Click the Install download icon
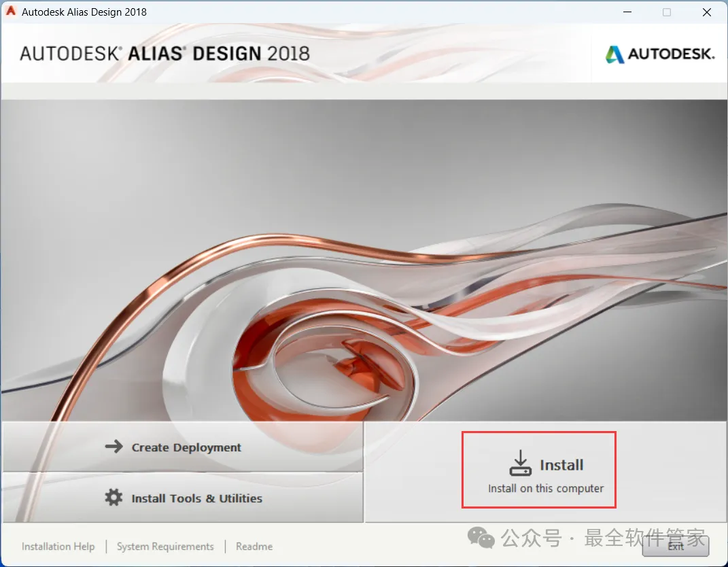Screen dimensions: 728x567 [x=521, y=463]
